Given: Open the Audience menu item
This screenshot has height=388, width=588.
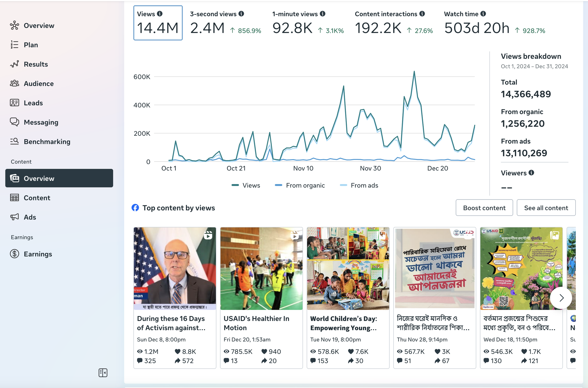Looking at the screenshot, I should pyautogui.click(x=39, y=84).
